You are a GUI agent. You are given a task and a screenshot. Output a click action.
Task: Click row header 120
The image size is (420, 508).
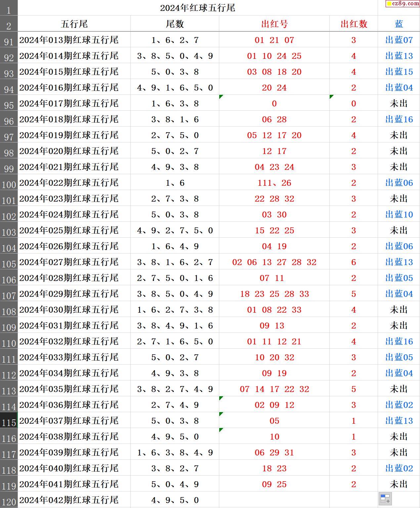[x=9, y=500]
